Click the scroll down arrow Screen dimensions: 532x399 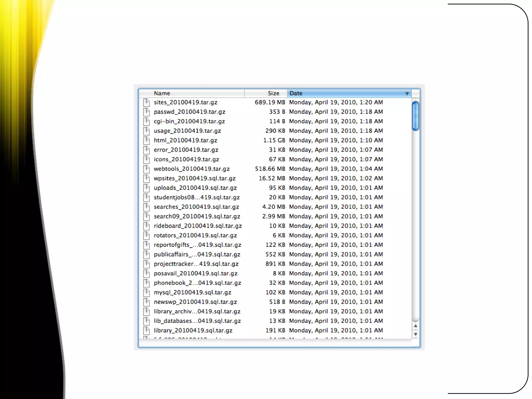[415, 334]
